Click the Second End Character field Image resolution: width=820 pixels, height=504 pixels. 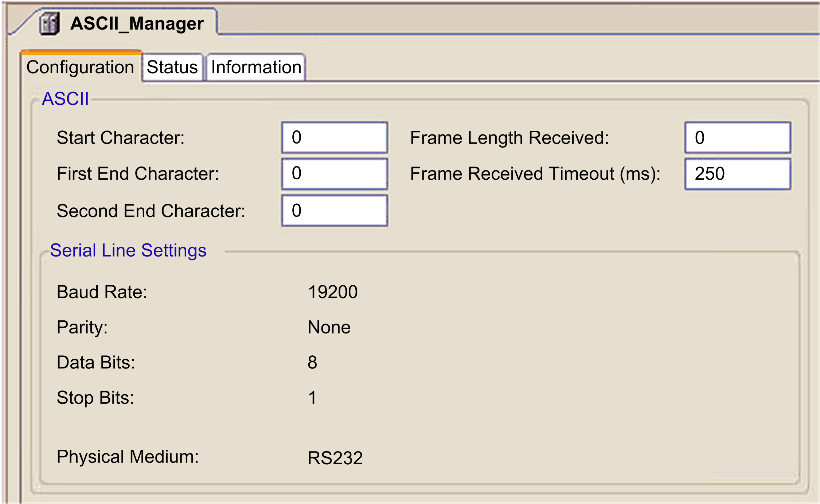click(x=334, y=211)
